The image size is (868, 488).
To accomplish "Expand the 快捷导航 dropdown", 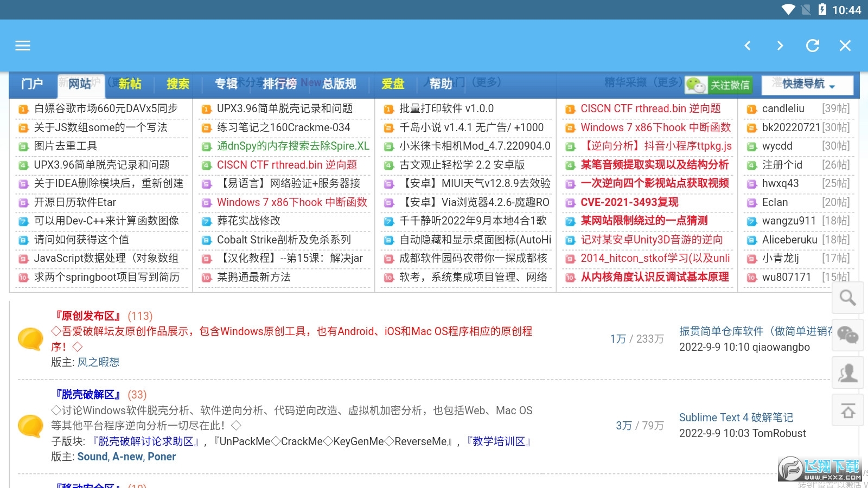I will (807, 85).
